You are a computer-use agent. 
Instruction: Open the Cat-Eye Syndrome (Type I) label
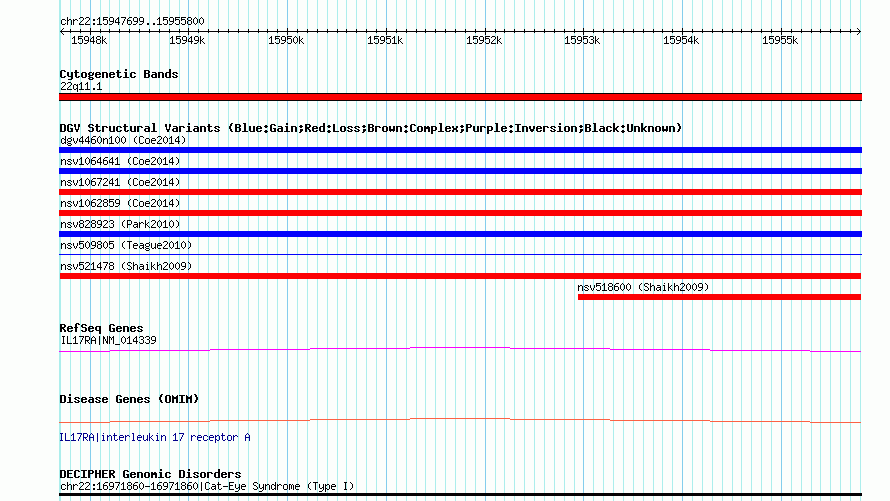coord(207,486)
